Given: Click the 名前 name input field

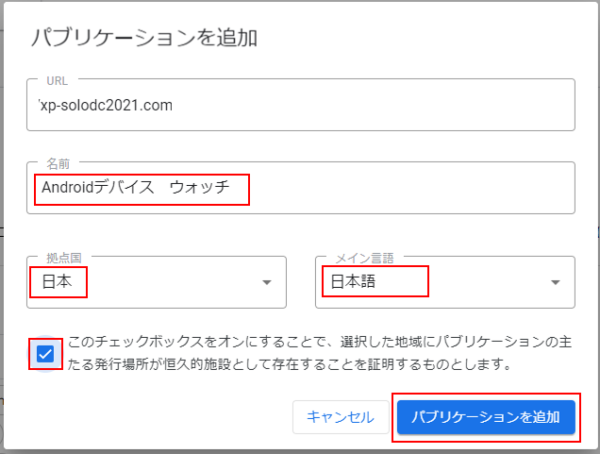Looking at the screenshot, I should pos(300,188).
